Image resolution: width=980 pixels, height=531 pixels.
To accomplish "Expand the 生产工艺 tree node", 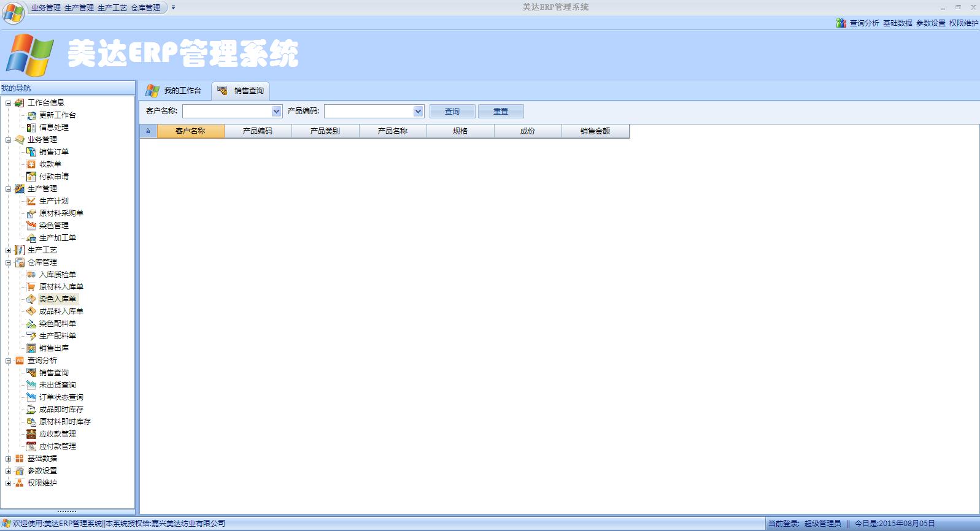I will 9,250.
